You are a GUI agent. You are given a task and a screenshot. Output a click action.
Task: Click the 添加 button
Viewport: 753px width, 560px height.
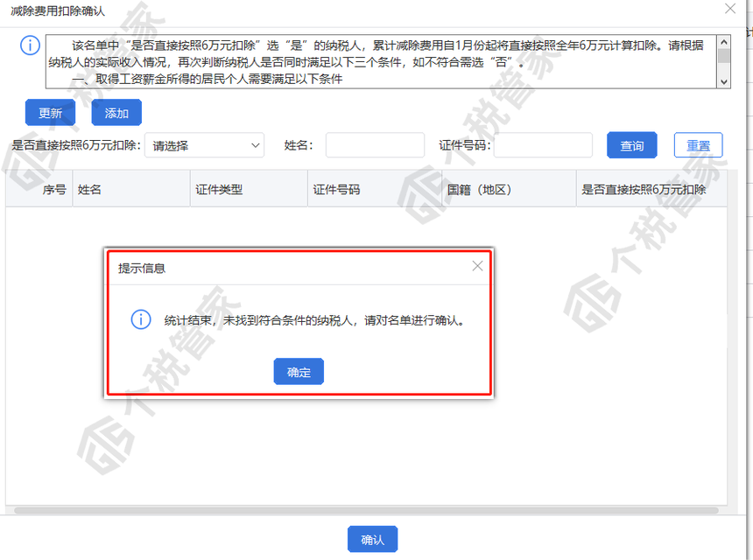(116, 112)
